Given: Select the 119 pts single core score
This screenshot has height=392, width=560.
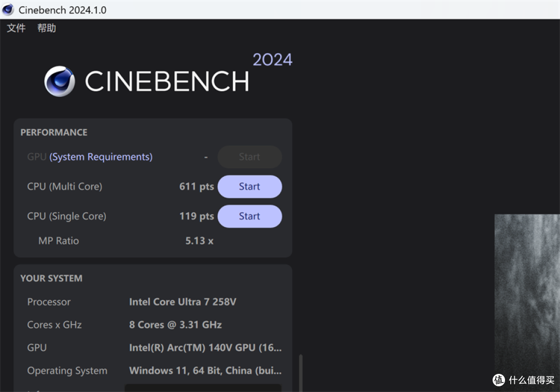Looking at the screenshot, I should 197,216.
